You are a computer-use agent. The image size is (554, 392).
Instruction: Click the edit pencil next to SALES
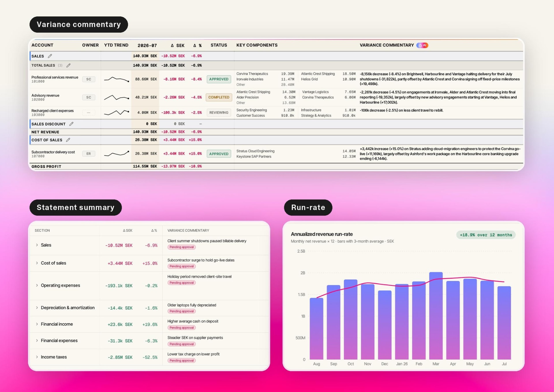50,56
